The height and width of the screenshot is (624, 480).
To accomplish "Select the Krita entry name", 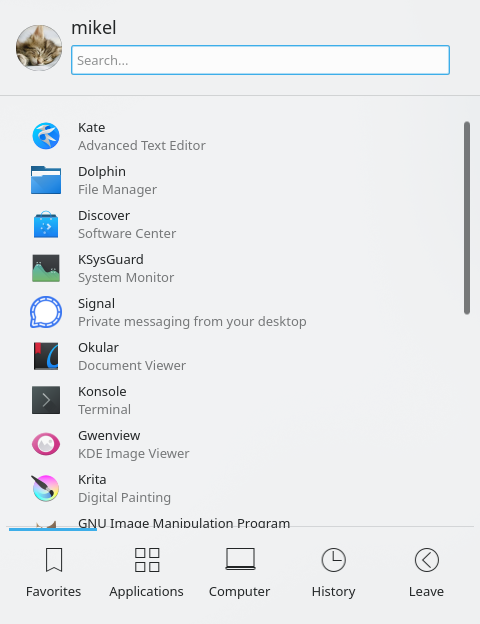I will tap(92, 480).
